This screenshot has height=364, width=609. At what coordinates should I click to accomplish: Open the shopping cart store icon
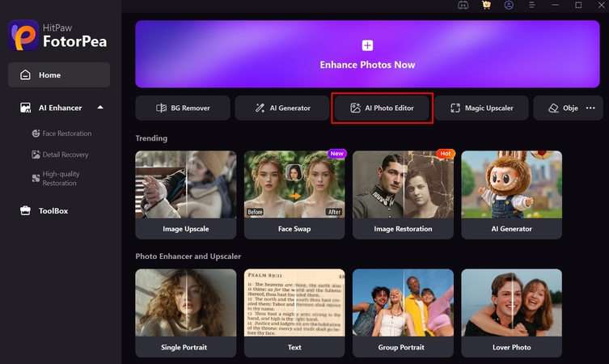(x=486, y=5)
